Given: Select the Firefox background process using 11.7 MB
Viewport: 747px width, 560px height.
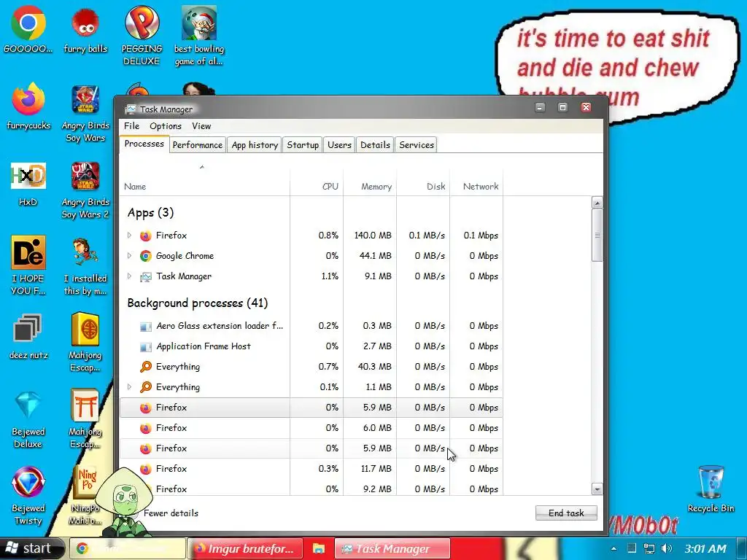Looking at the screenshot, I should coord(311,469).
